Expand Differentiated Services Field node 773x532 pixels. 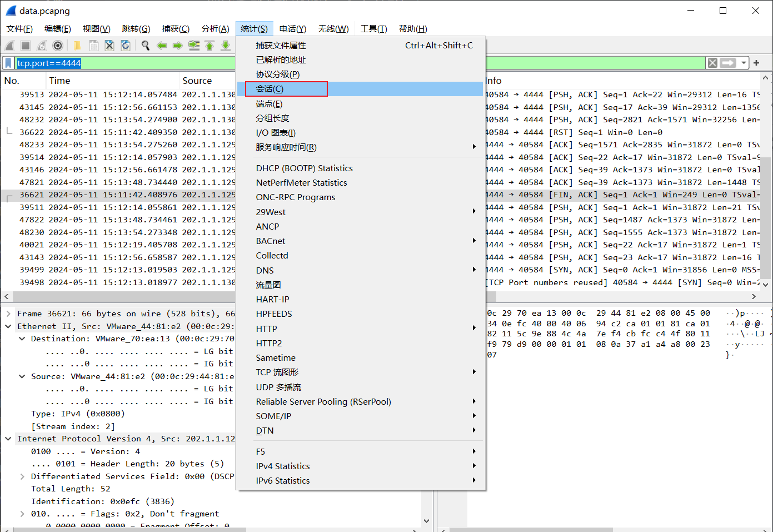tap(22, 476)
